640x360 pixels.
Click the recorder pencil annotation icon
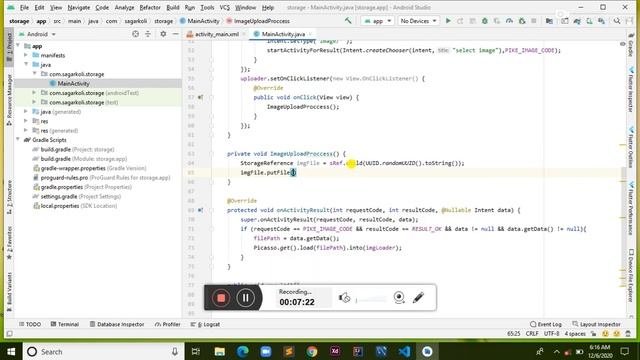tap(418, 298)
